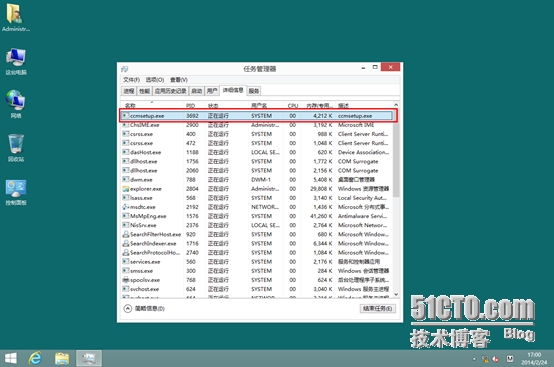
Task: Open File Explorer from taskbar
Action: coord(62,359)
